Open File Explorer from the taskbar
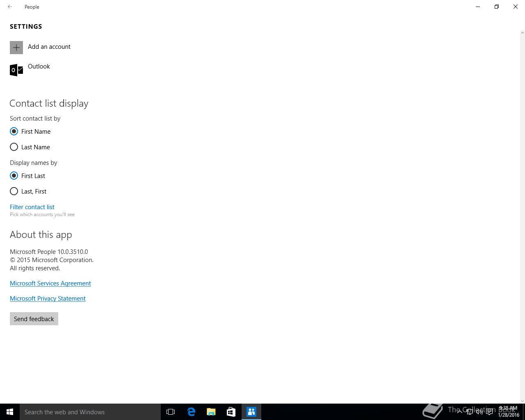Image resolution: width=525 pixels, height=420 pixels. (x=211, y=412)
